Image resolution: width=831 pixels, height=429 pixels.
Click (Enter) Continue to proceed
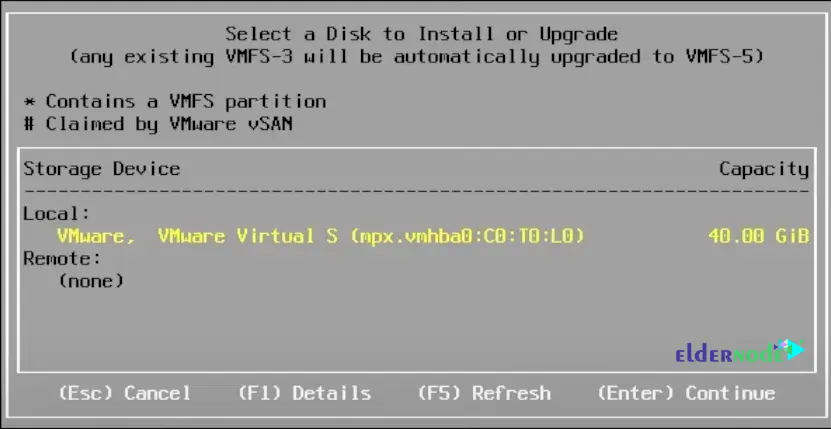click(686, 393)
